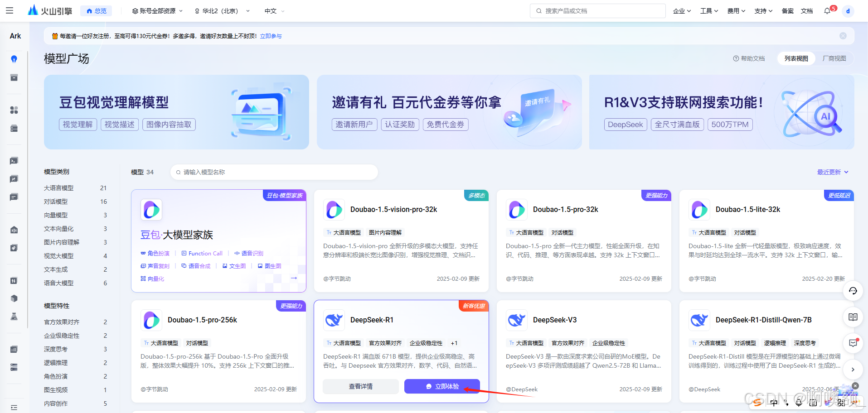Open the 华北2 (北京) region selector
The image size is (868, 413).
point(222,11)
